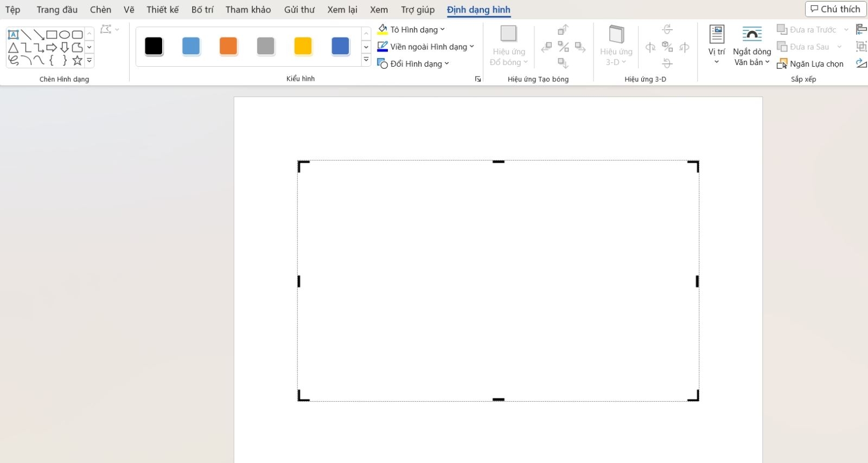868x463 pixels.
Task: Select the Text Box shape tool
Action: (x=13, y=35)
